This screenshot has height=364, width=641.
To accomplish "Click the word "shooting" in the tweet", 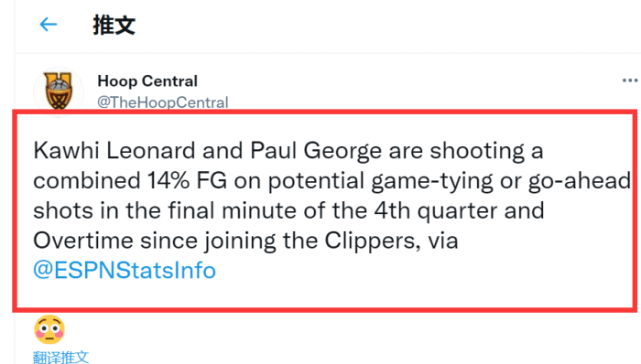I will (477, 152).
